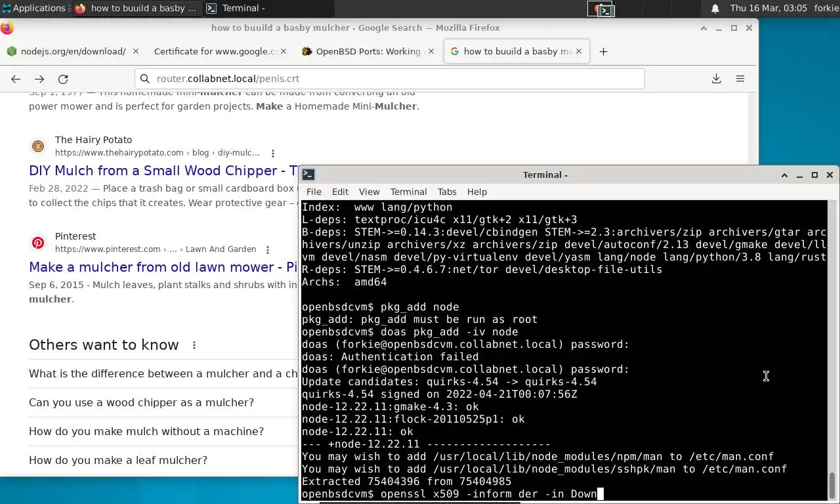Open the Terminal File menu

coord(314,192)
